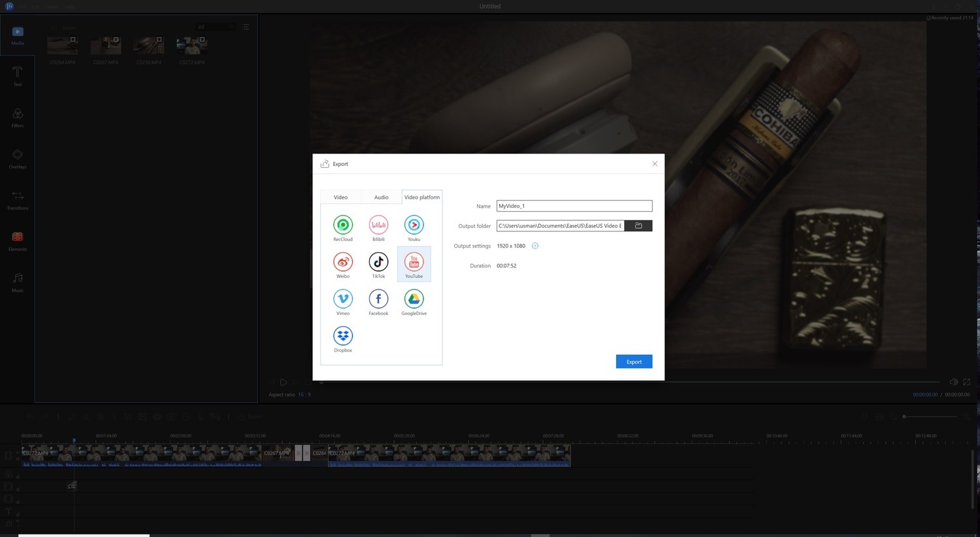Viewport: 980px width, 537px height.
Task: Click the Name field showing MyVideo_1
Action: point(574,206)
